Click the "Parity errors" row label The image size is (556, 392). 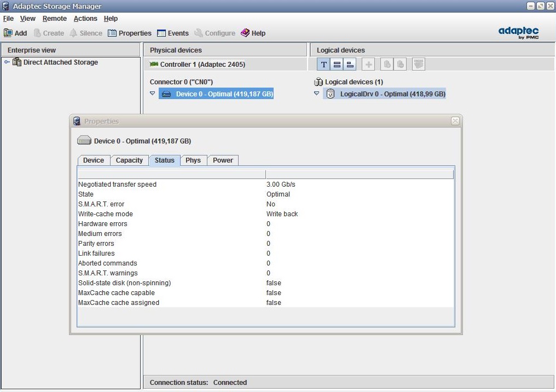[96, 244]
